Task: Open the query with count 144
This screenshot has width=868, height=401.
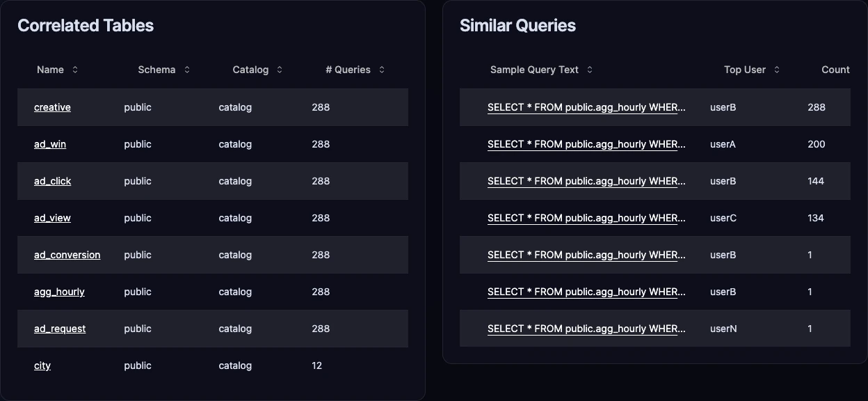Action: coord(586,181)
